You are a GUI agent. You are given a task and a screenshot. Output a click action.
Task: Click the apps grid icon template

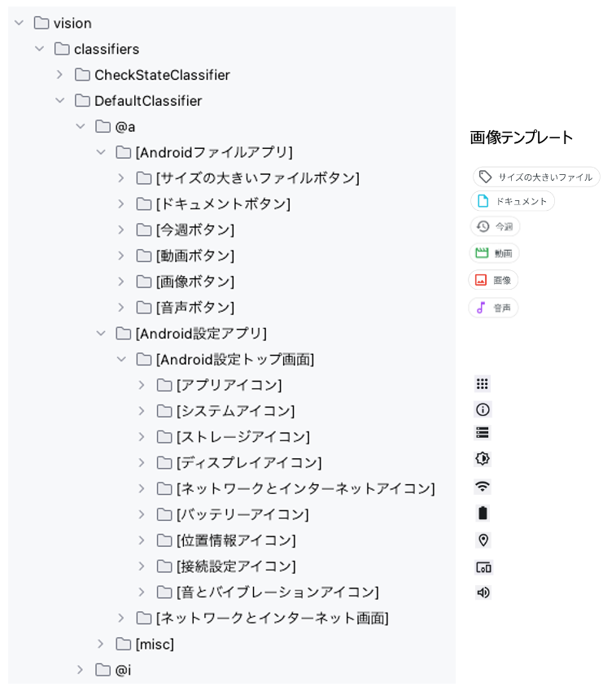click(482, 384)
